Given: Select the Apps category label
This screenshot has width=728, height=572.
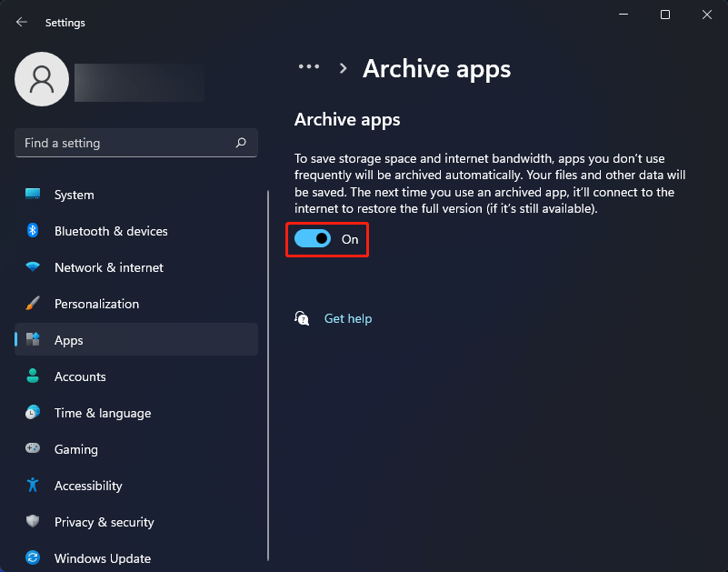Looking at the screenshot, I should [69, 340].
